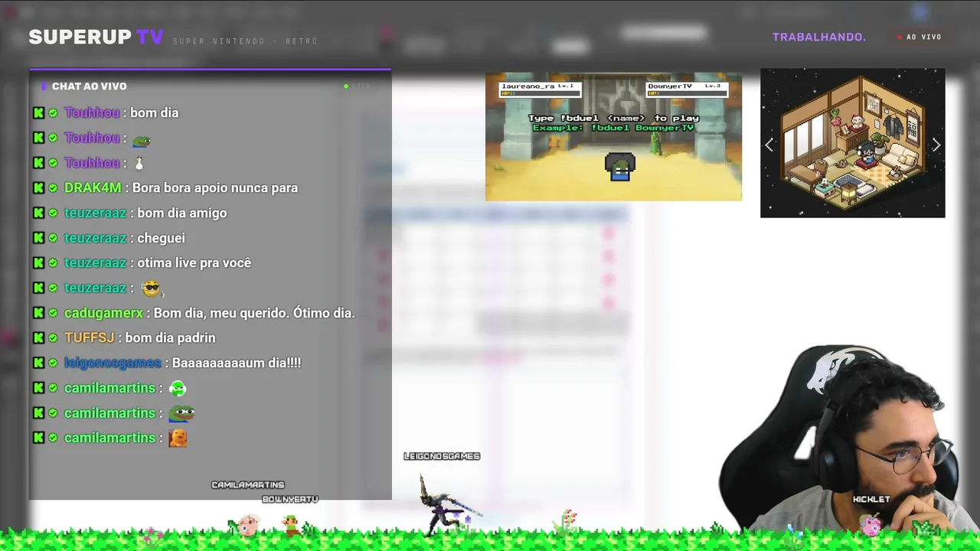Click the message 'Baaaaaaaaum dia!!!!'

[x=237, y=363]
